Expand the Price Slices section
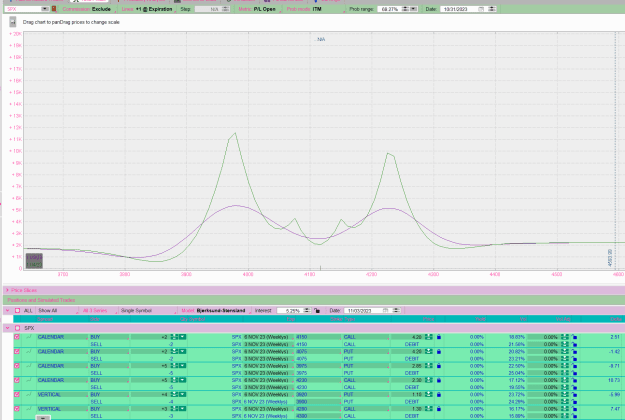The height and width of the screenshot is (420, 625). 7,290
